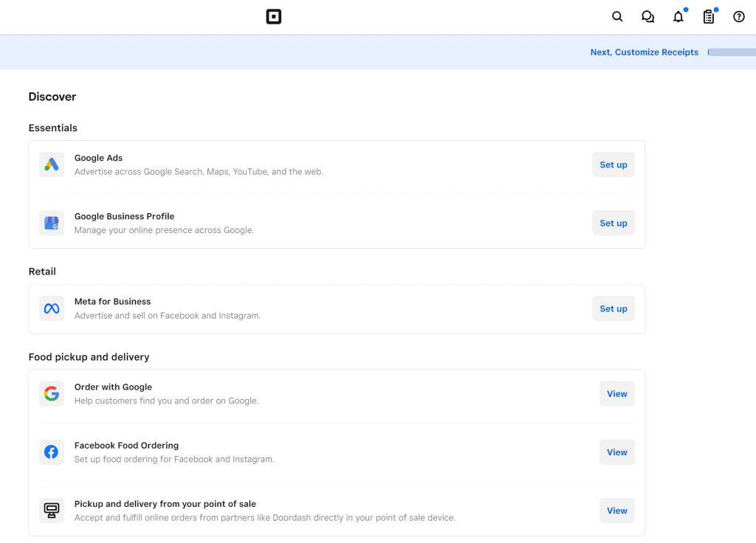Image resolution: width=756 pixels, height=543 pixels.
Task: Open the messages chat bubble icon
Action: [647, 17]
